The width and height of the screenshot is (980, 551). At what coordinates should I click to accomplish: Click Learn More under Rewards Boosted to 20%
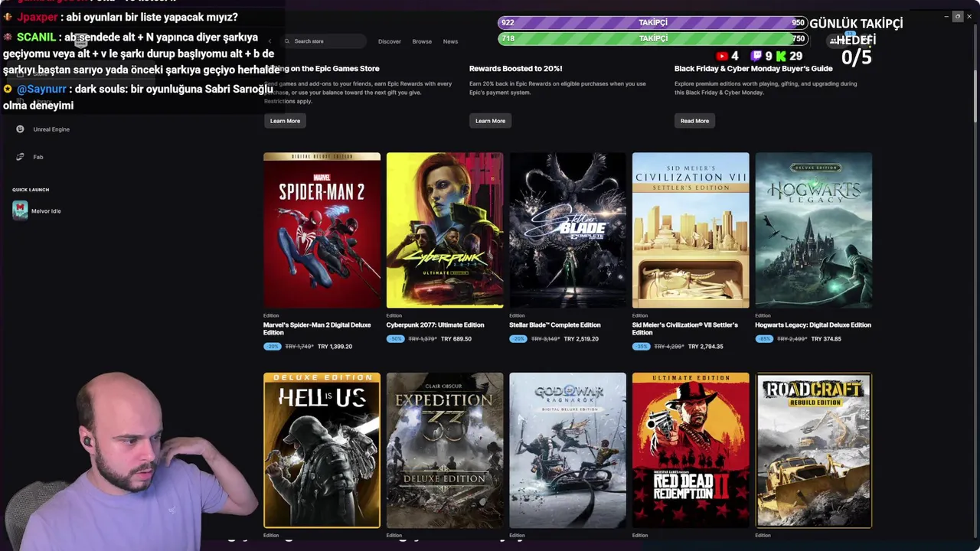490,121
